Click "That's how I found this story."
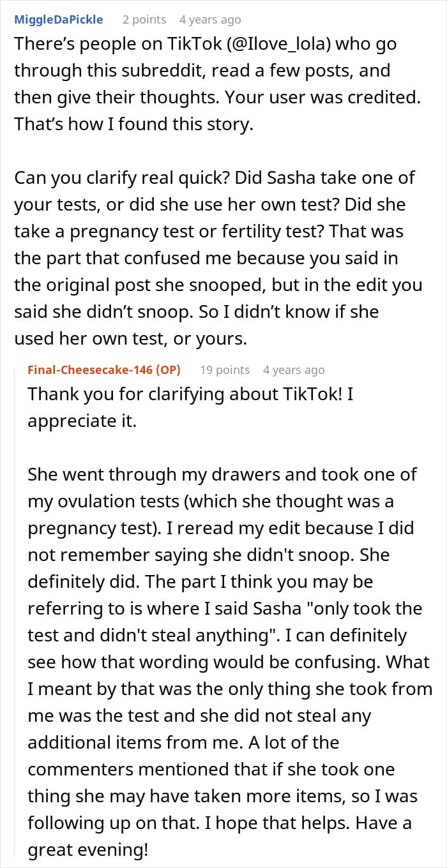The image size is (447, 868). tap(134, 124)
